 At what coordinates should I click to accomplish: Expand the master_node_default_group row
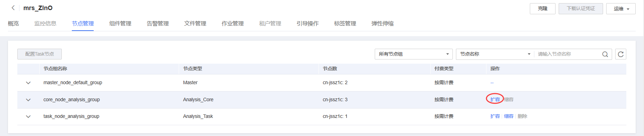28,83
